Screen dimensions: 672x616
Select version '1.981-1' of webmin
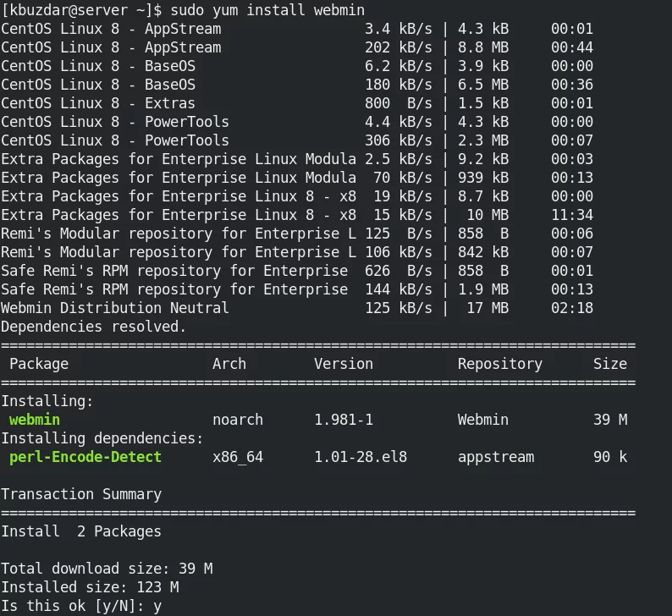(x=344, y=420)
